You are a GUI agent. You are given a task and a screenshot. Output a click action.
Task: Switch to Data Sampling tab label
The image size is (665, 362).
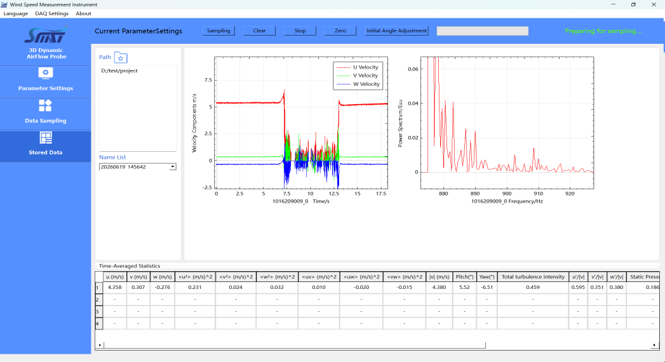coord(45,121)
